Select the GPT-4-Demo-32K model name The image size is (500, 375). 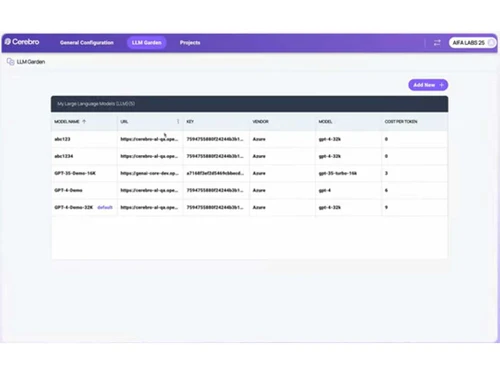74,207
